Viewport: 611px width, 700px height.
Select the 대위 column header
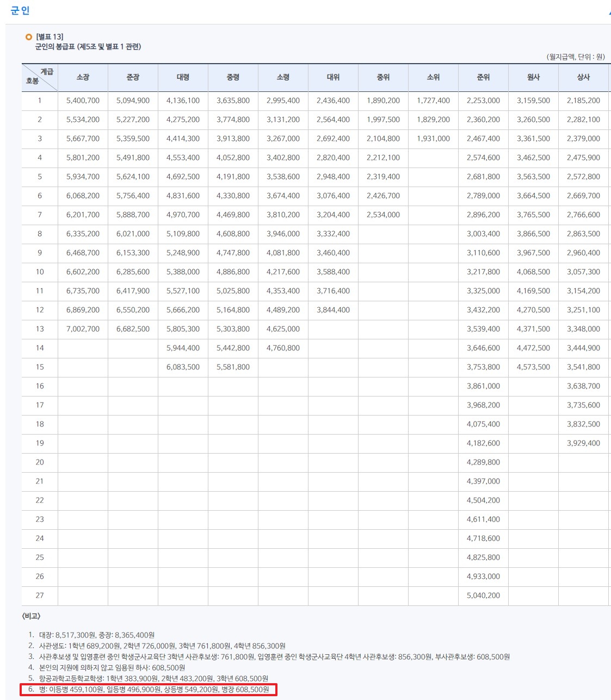pos(333,77)
